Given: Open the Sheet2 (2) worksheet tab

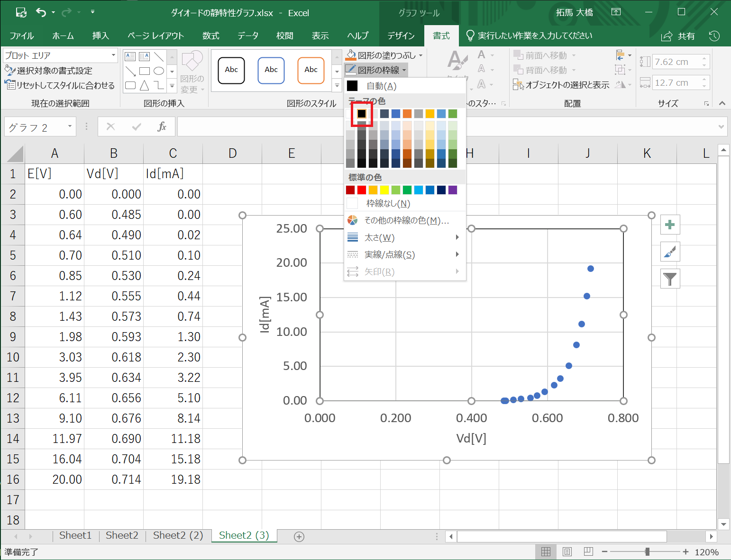Looking at the screenshot, I should coord(178,535).
